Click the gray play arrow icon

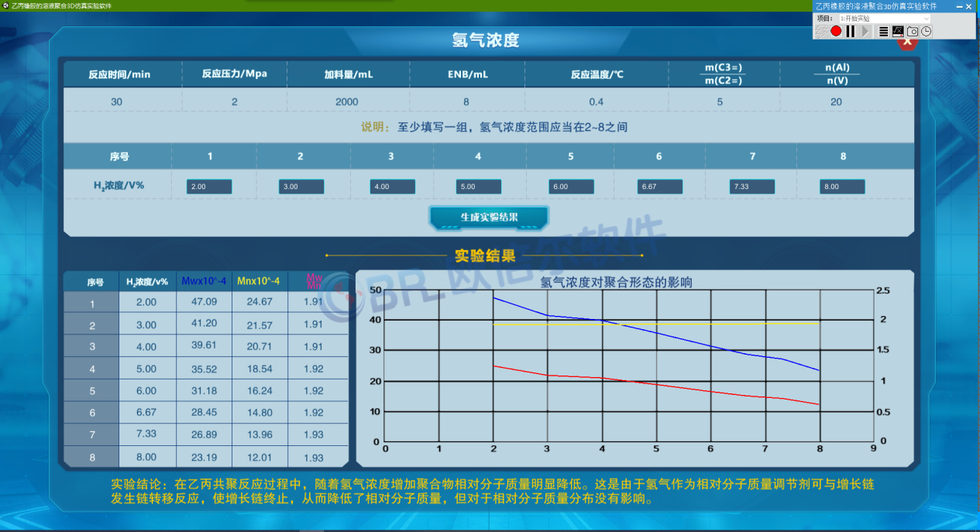(x=865, y=31)
